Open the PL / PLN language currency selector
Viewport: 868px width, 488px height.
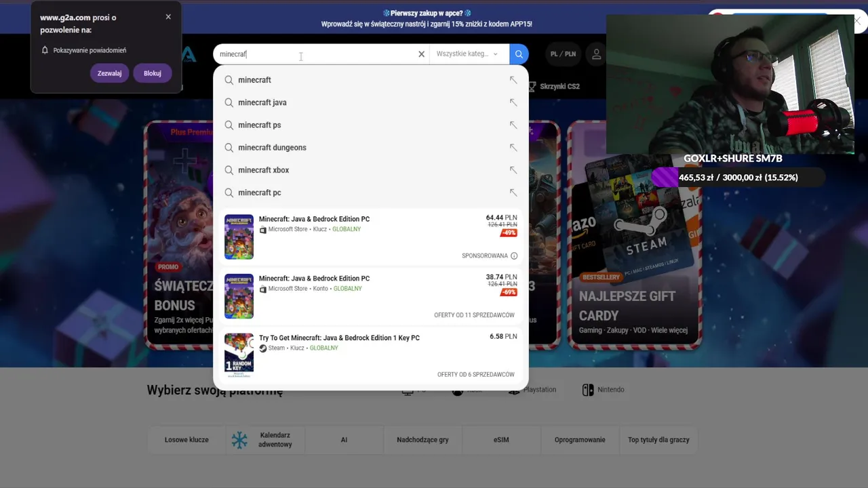click(563, 54)
